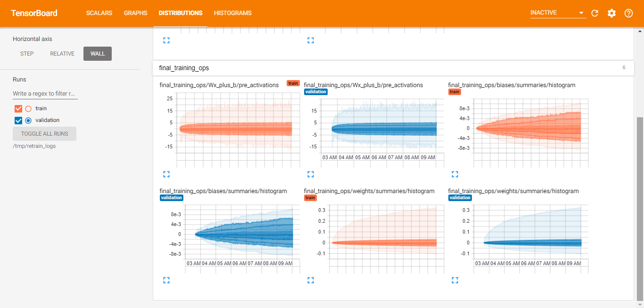
Task: Expand train biases histogram chart to full size
Action: pyautogui.click(x=454, y=174)
